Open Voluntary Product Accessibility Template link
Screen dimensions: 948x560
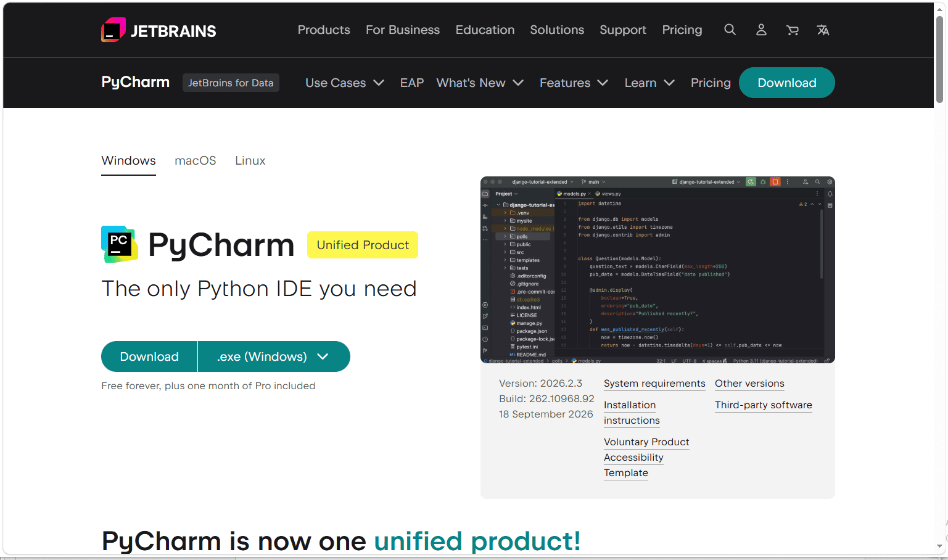pyautogui.click(x=646, y=458)
